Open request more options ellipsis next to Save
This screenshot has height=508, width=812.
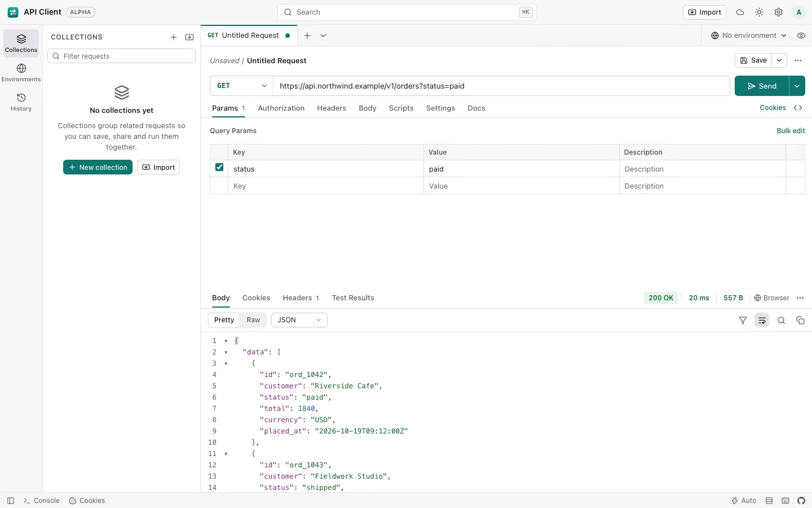797,60
